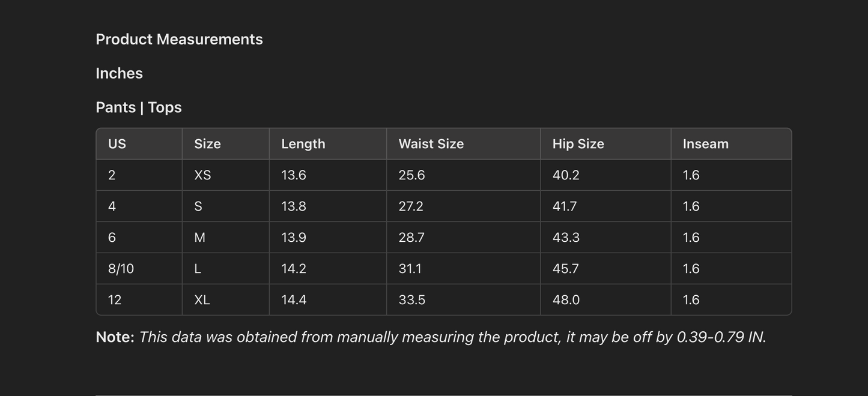
Task: Click the 43.3 hip size value
Action: click(566, 238)
